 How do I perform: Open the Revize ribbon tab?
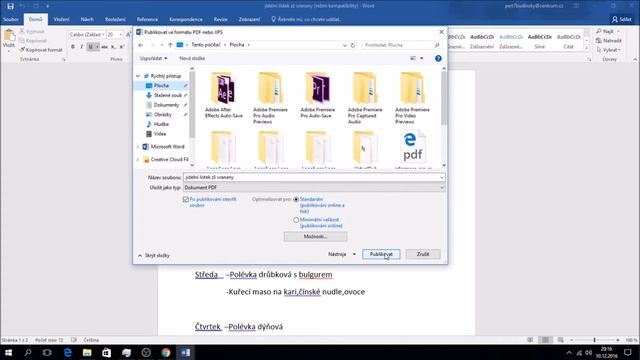[220, 19]
